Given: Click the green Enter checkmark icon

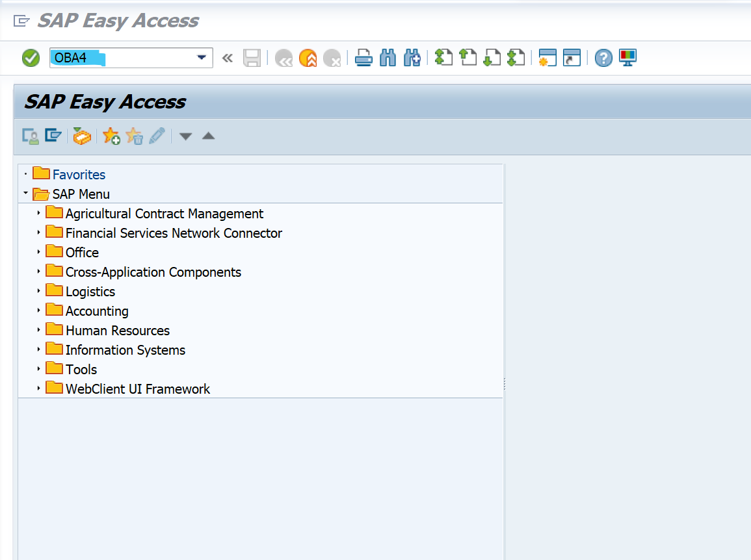Looking at the screenshot, I should (31, 58).
